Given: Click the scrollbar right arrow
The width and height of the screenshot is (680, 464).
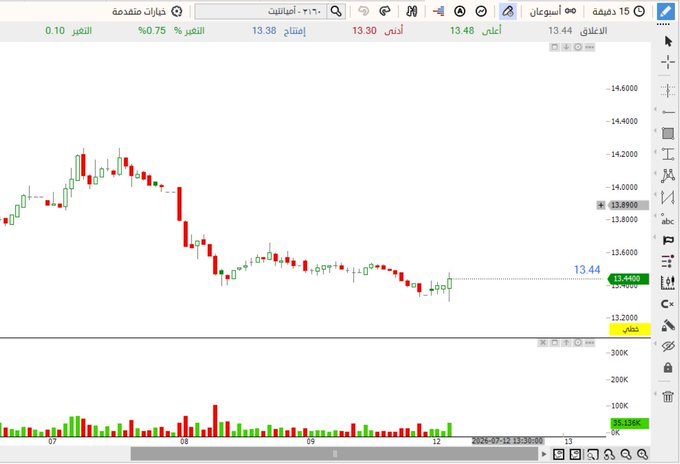Looking at the screenshot, I should click(x=544, y=454).
